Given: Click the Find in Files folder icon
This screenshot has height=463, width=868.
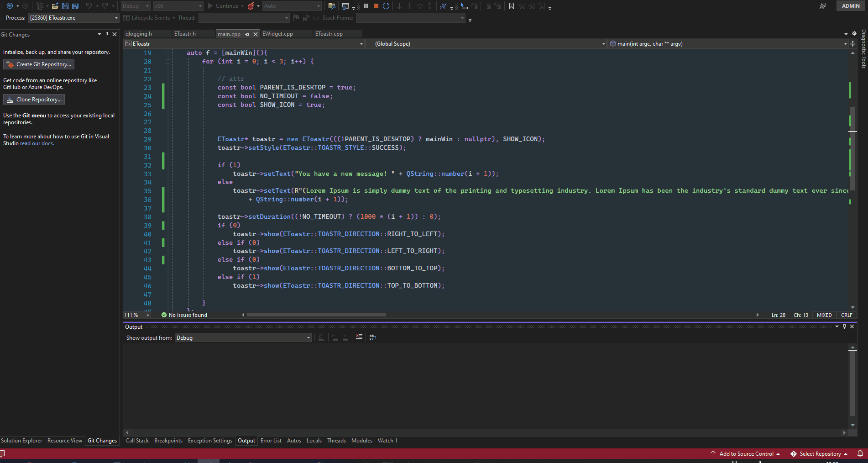Looking at the screenshot, I should point(332,6).
